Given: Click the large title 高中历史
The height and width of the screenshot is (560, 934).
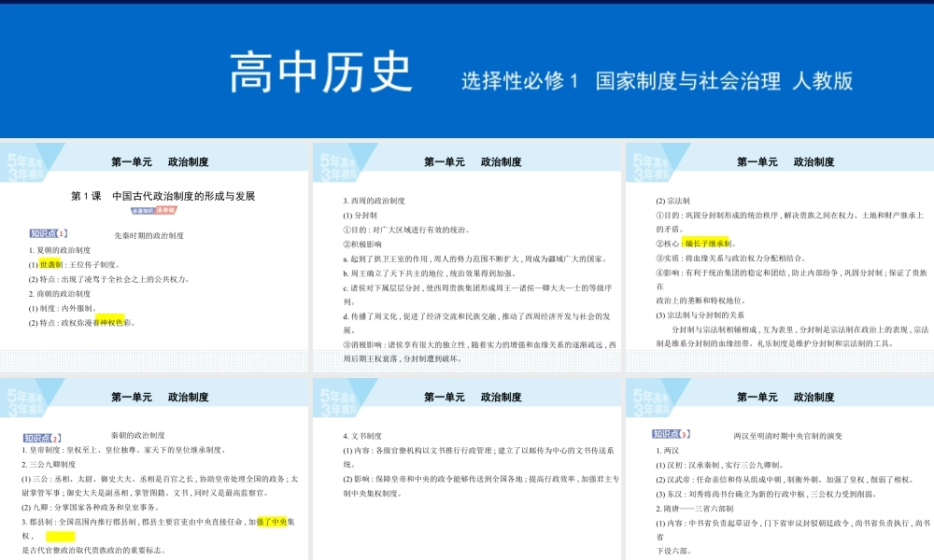Looking at the screenshot, I should [321, 72].
